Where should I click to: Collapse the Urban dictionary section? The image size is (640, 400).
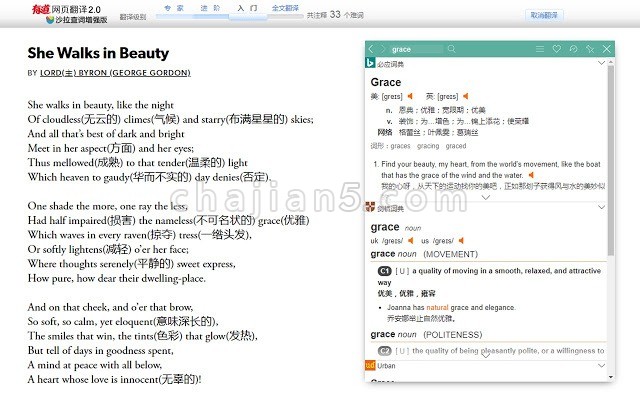pyautogui.click(x=601, y=365)
